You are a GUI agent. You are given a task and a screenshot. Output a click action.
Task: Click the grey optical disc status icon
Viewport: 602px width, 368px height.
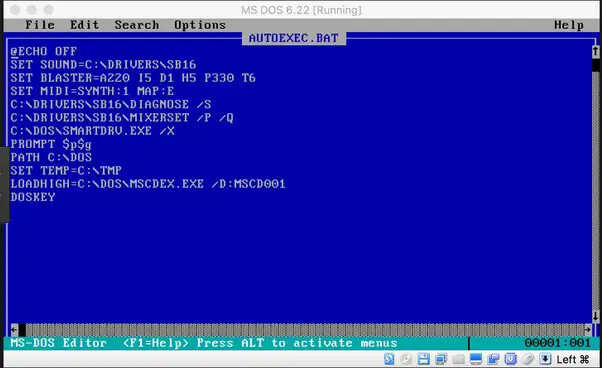pyautogui.click(x=406, y=359)
